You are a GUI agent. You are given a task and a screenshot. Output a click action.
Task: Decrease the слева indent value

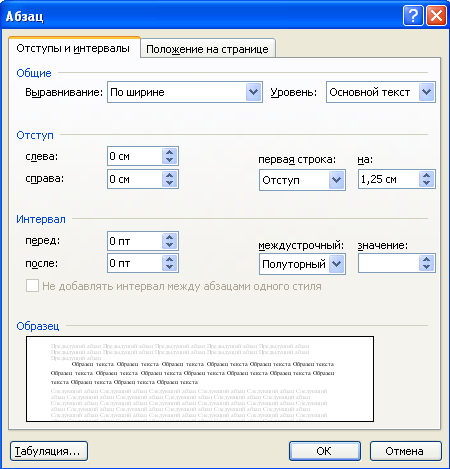tap(170, 160)
